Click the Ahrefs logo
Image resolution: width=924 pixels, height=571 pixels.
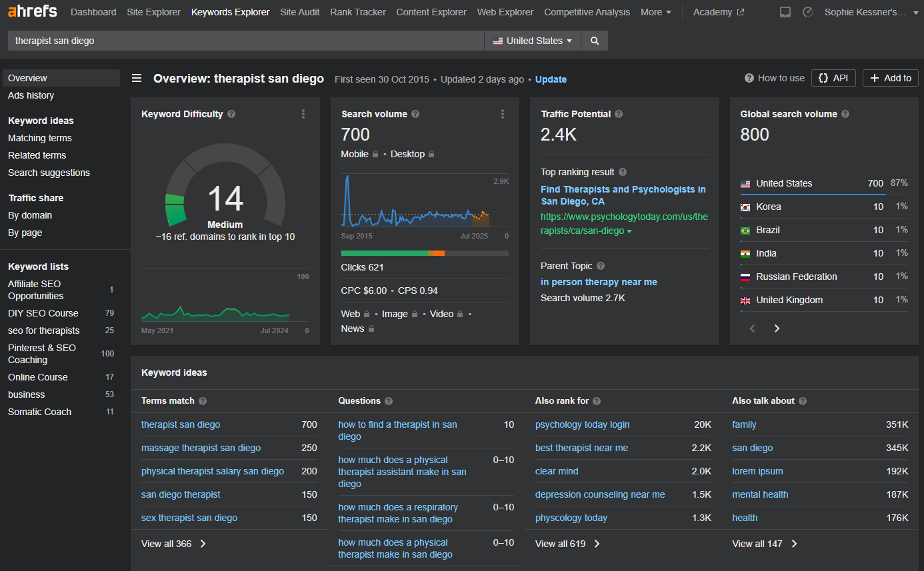(33, 11)
